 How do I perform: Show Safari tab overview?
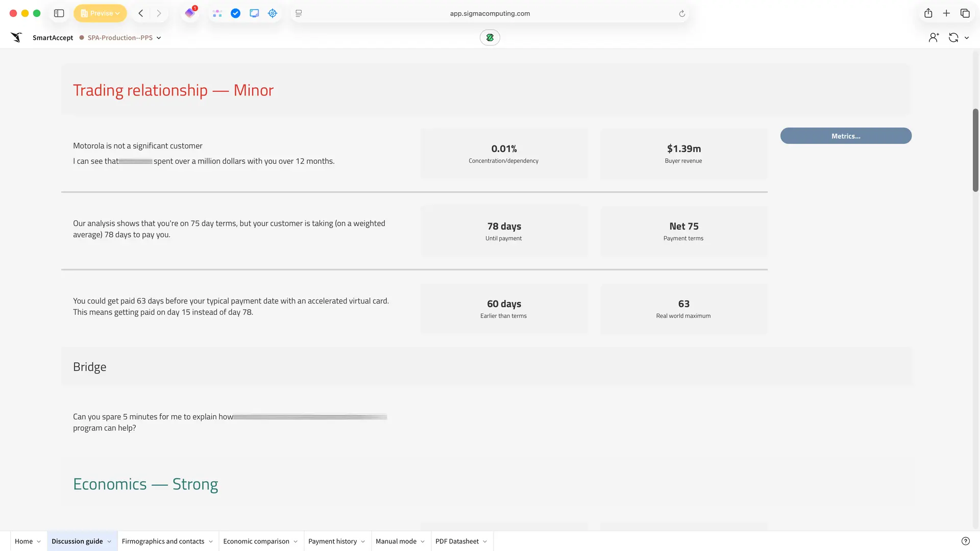coord(965,13)
